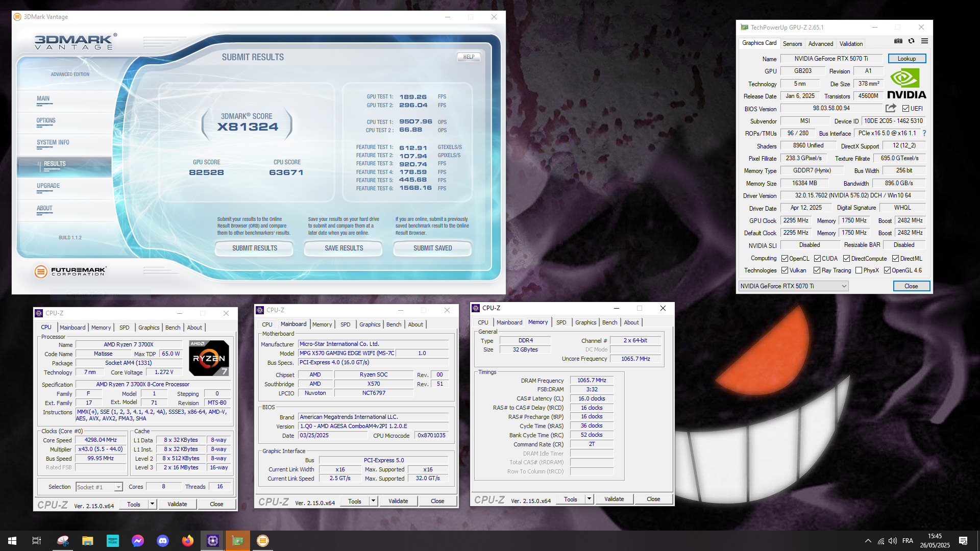Screen dimensions: 980x551
Task: Toggle the UEFI checkbox in GPU-Z
Action: pos(905,108)
